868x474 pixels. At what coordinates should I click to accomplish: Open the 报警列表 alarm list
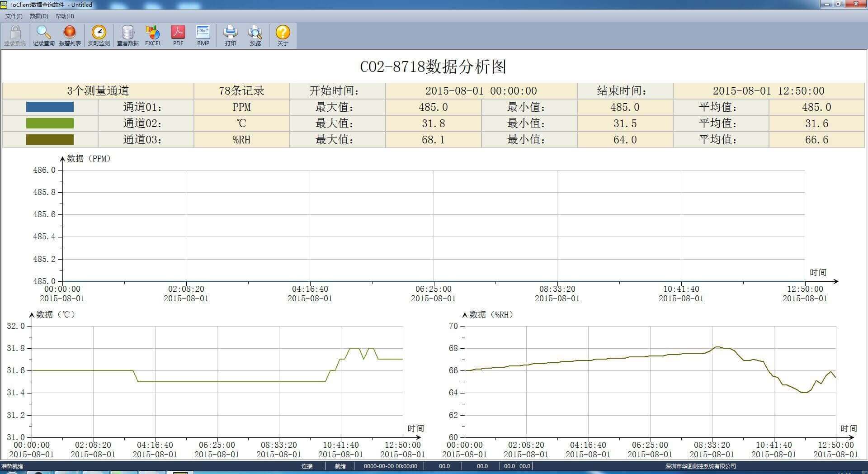point(70,35)
